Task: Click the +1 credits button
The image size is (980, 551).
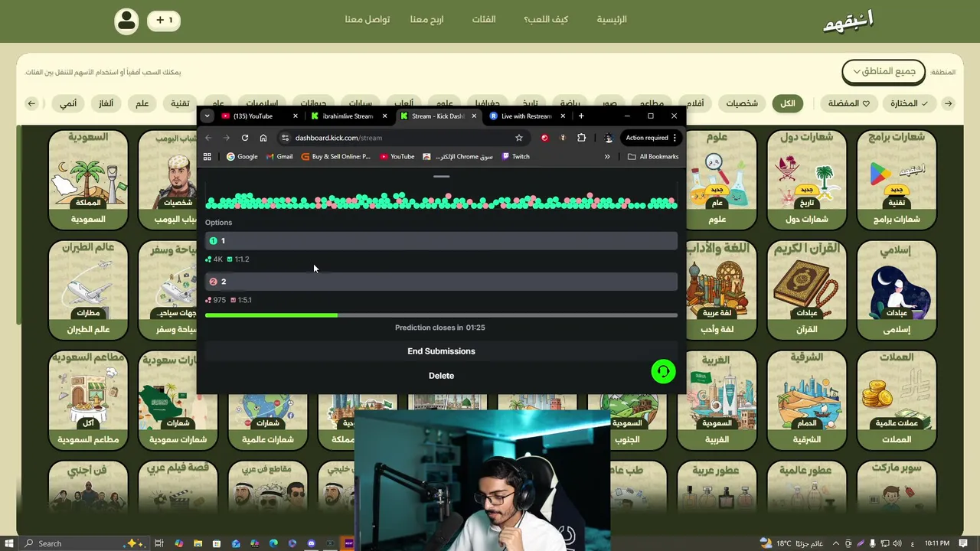Action: point(164,20)
